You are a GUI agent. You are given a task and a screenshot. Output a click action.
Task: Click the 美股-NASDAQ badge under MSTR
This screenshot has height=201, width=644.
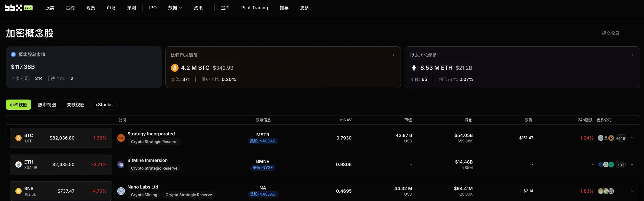pos(263,141)
